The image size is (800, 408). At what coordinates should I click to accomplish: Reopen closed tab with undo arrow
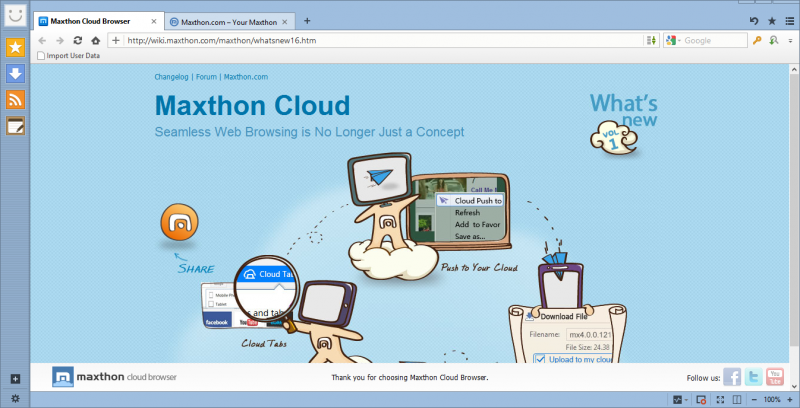754,21
